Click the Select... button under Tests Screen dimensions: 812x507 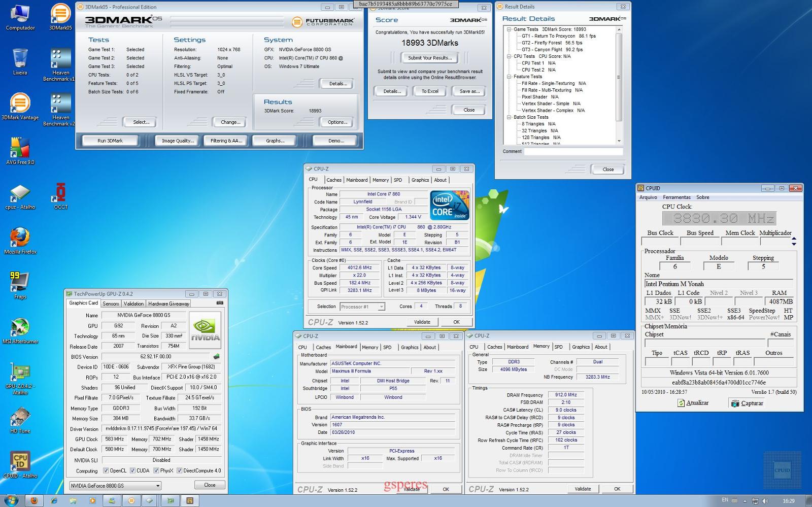coord(141,122)
